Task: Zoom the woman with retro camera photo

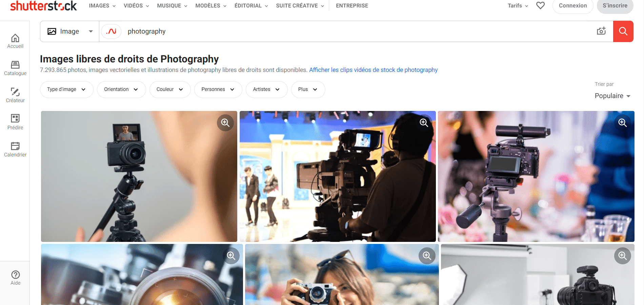Action: (427, 256)
